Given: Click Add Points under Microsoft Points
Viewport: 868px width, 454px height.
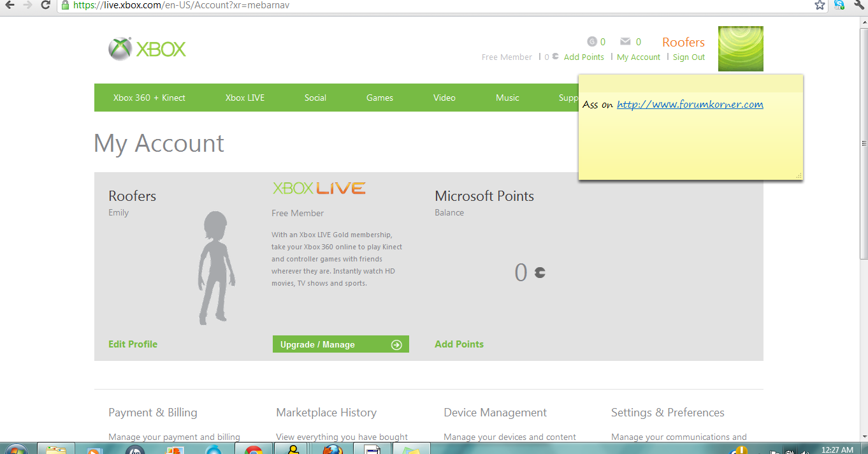Looking at the screenshot, I should coord(459,344).
